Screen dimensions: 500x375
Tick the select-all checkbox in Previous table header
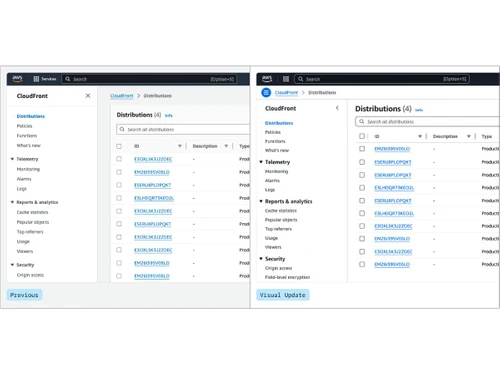click(119, 146)
